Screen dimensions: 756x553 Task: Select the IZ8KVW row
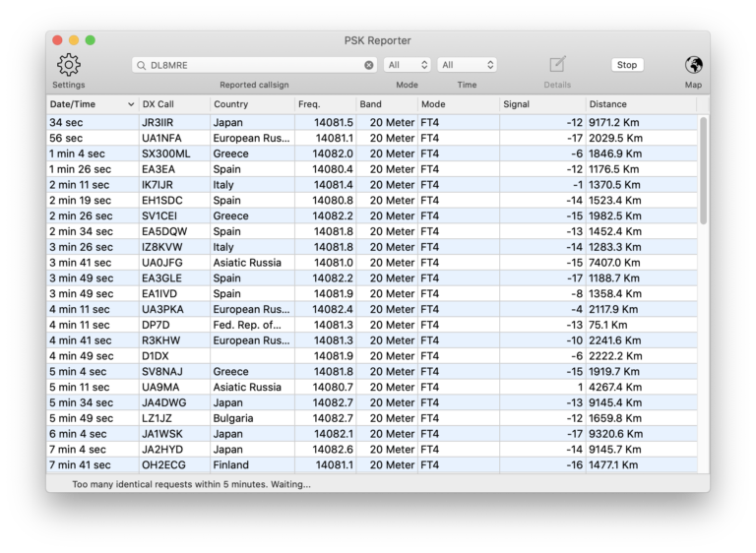[x=372, y=247]
